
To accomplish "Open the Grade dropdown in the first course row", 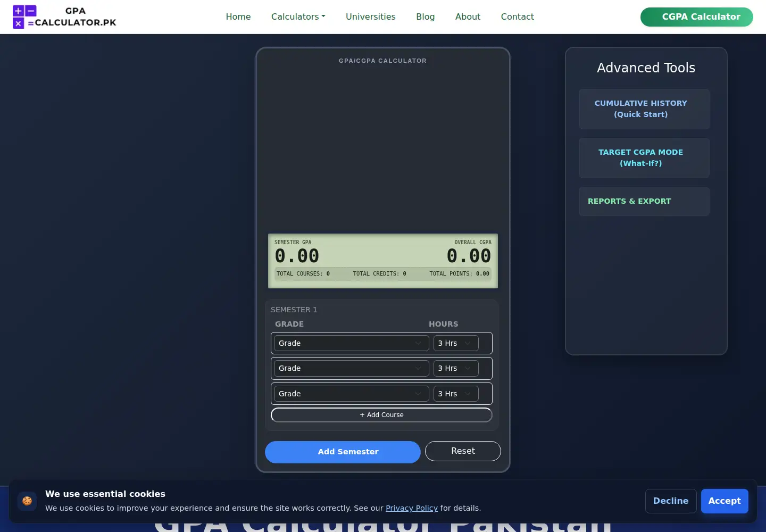I will click(352, 343).
